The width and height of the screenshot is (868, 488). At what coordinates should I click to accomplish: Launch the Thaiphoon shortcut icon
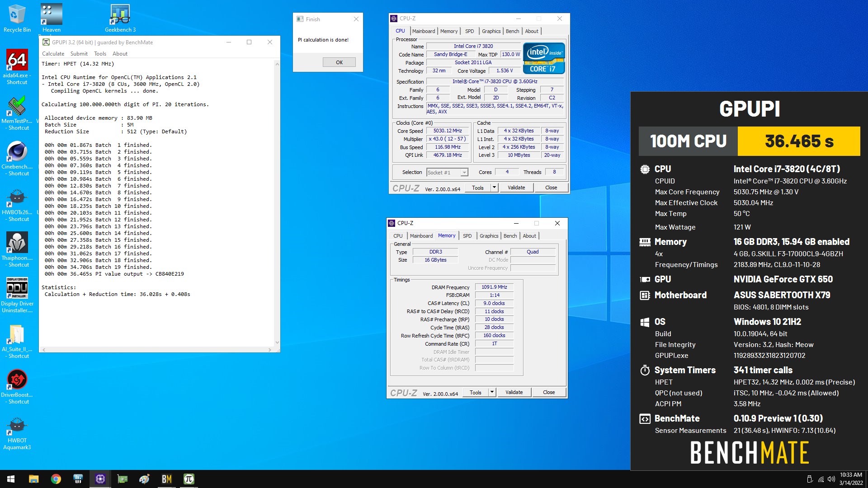[17, 249]
